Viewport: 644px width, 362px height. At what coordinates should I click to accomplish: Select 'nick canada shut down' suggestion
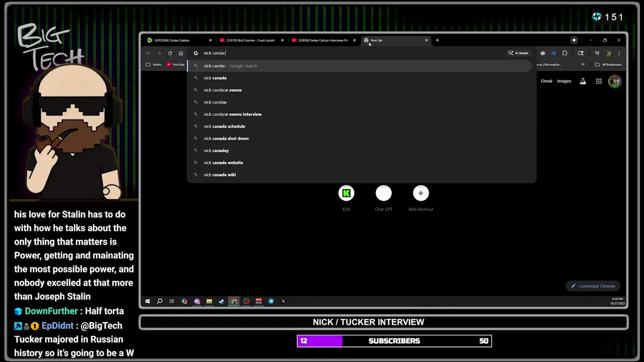(360, 138)
